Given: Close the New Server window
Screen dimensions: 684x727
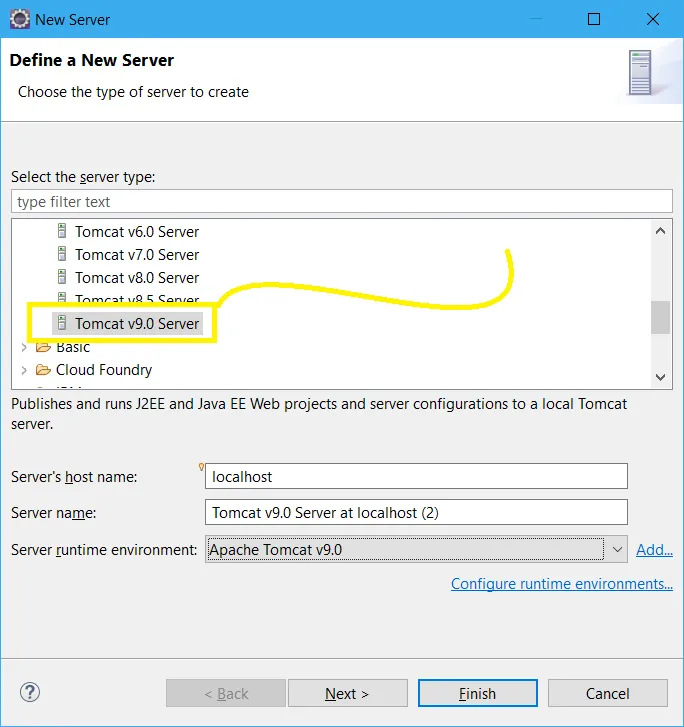Looking at the screenshot, I should coord(652,19).
